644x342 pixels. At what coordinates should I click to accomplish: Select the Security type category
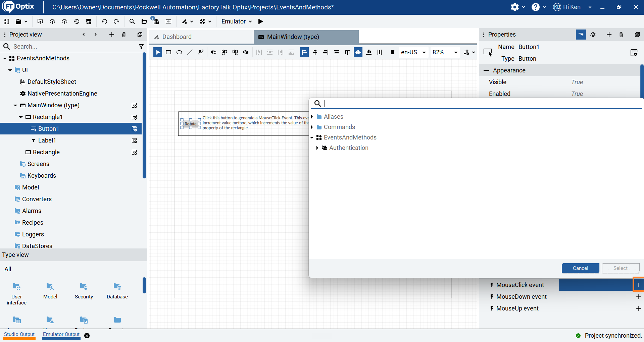[84, 291]
